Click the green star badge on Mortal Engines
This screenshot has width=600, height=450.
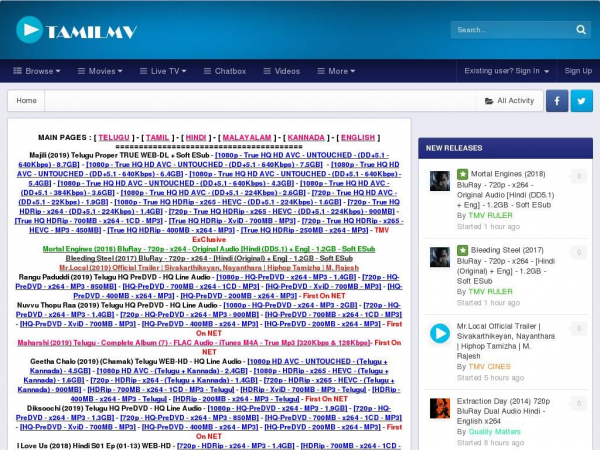coord(462,175)
